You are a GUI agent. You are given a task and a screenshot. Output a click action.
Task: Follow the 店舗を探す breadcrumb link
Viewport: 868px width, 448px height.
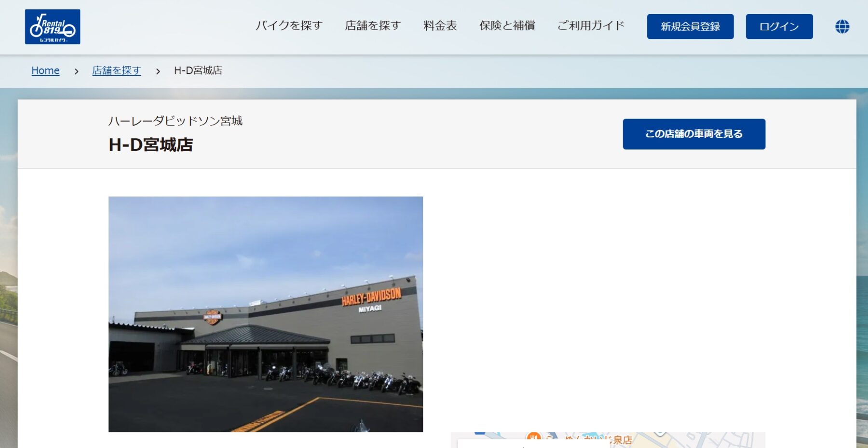pyautogui.click(x=117, y=71)
